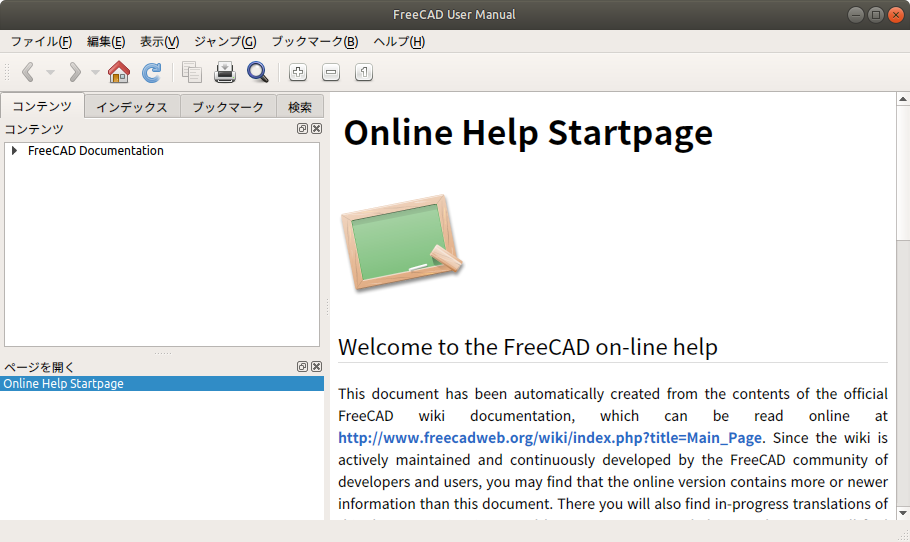910x542 pixels.
Task: Open the back history dropdown arrow
Action: pyautogui.click(x=50, y=73)
